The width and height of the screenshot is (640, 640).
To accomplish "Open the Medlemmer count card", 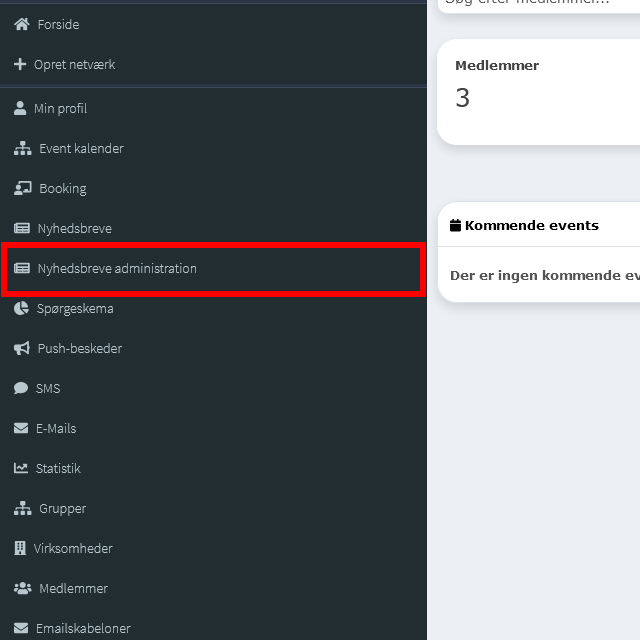I will (x=538, y=92).
